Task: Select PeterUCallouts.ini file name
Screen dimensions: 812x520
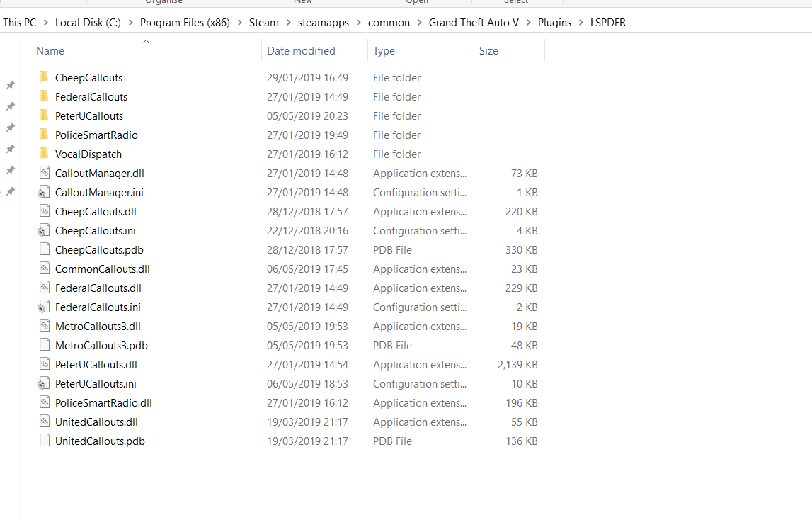Action: coord(96,384)
